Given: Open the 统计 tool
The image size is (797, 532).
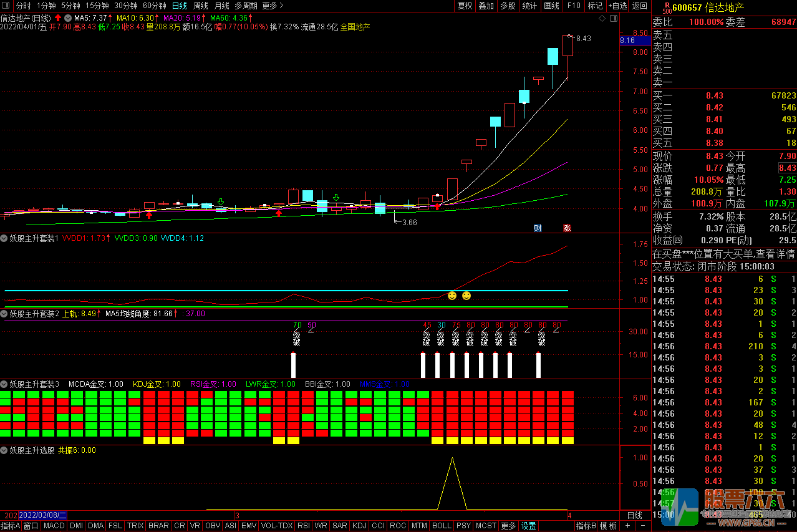Looking at the screenshot, I should [x=529, y=6].
